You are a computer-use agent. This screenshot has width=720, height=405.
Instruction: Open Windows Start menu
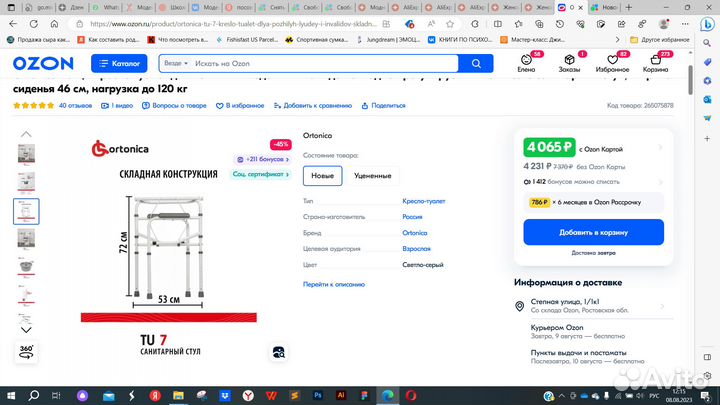click(x=11, y=395)
